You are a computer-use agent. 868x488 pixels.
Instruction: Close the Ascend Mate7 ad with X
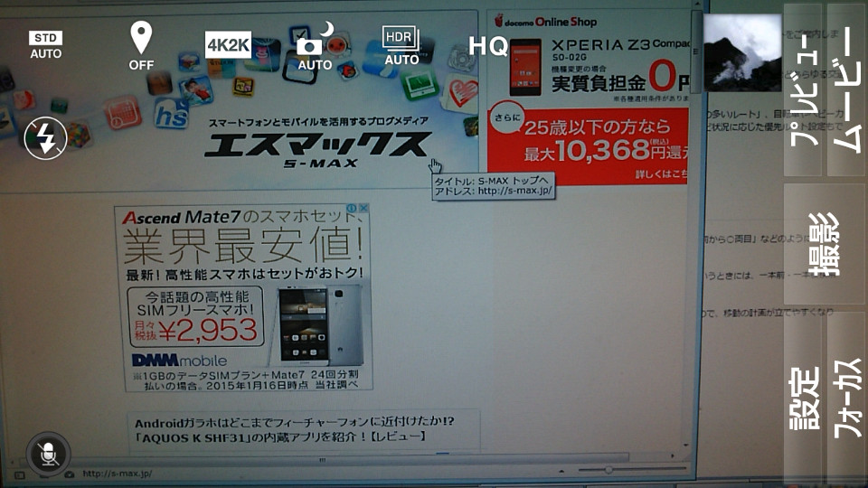pyautogui.click(x=363, y=208)
